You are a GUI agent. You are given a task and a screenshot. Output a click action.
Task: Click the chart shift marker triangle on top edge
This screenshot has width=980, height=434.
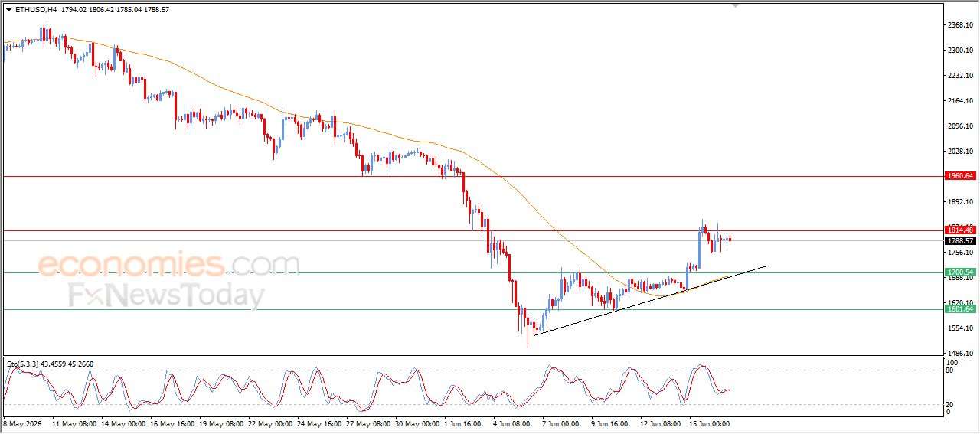736,6
